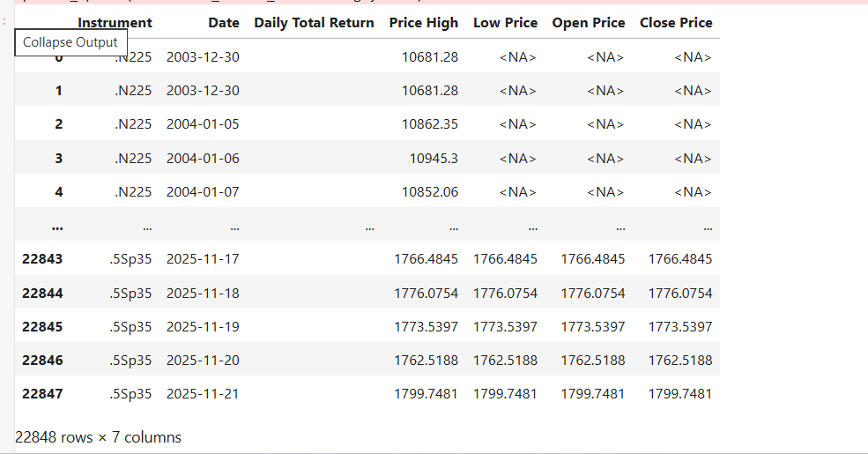868x454 pixels.
Task: Select the Price High value 10945.3
Action: [434, 159]
